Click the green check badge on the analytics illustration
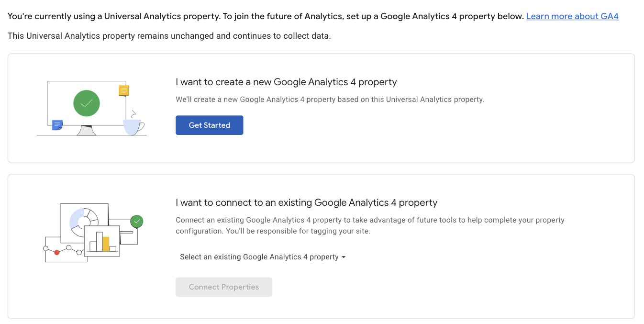 click(137, 221)
